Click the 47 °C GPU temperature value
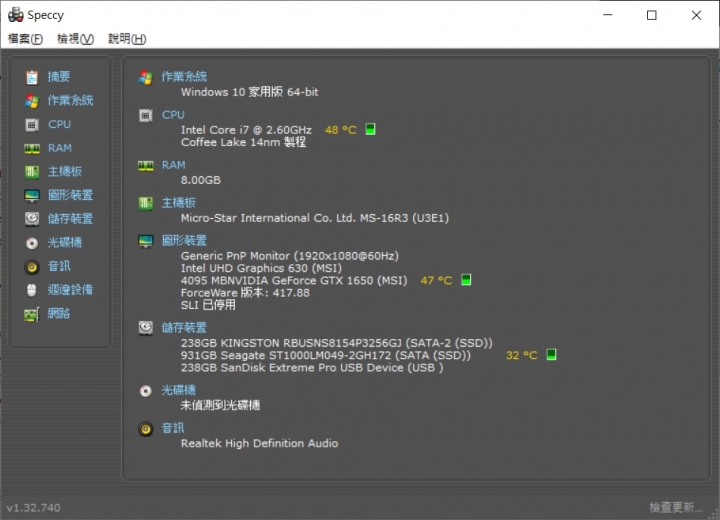 pyautogui.click(x=436, y=280)
